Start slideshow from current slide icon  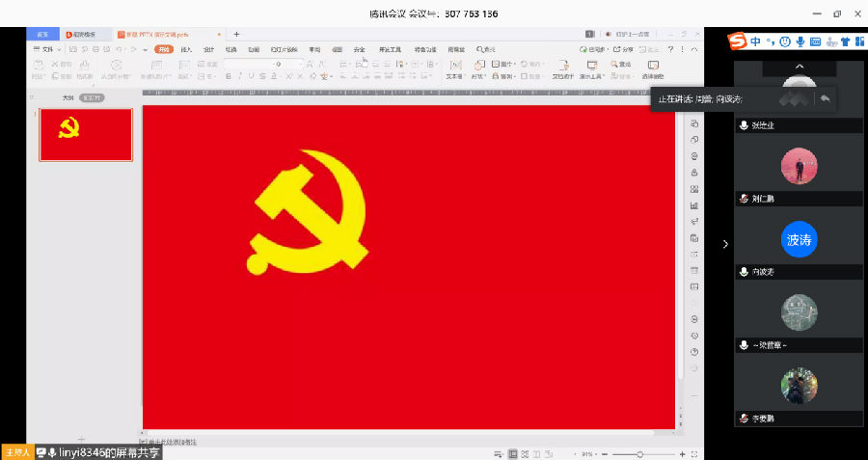[x=116, y=66]
